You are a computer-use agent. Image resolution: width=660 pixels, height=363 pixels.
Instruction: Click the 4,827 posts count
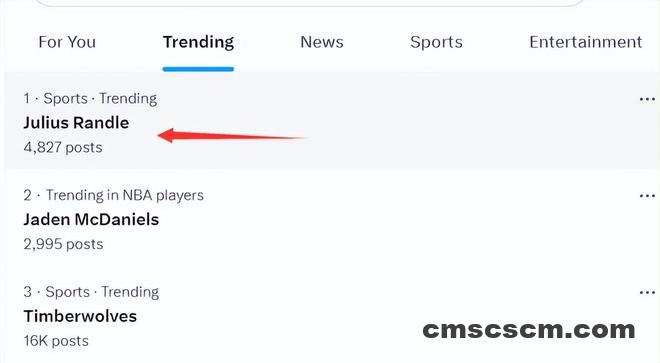(63, 147)
